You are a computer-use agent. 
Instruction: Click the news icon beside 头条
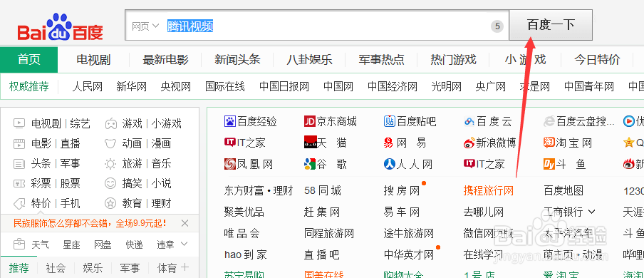[x=19, y=164]
